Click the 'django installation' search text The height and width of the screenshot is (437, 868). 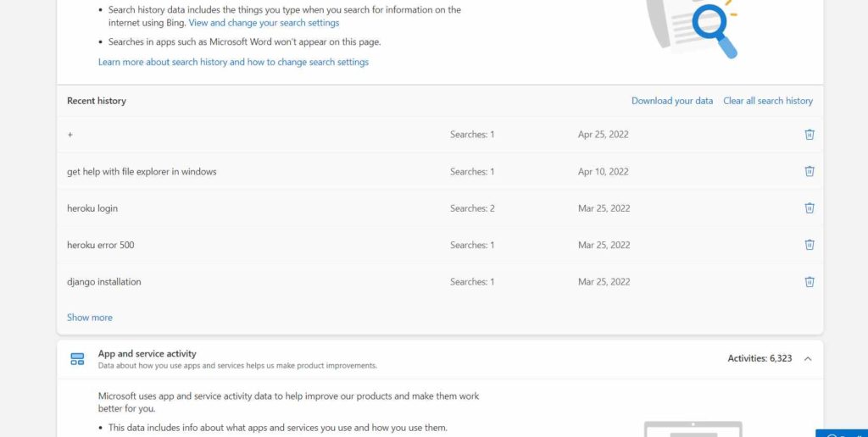(x=104, y=282)
